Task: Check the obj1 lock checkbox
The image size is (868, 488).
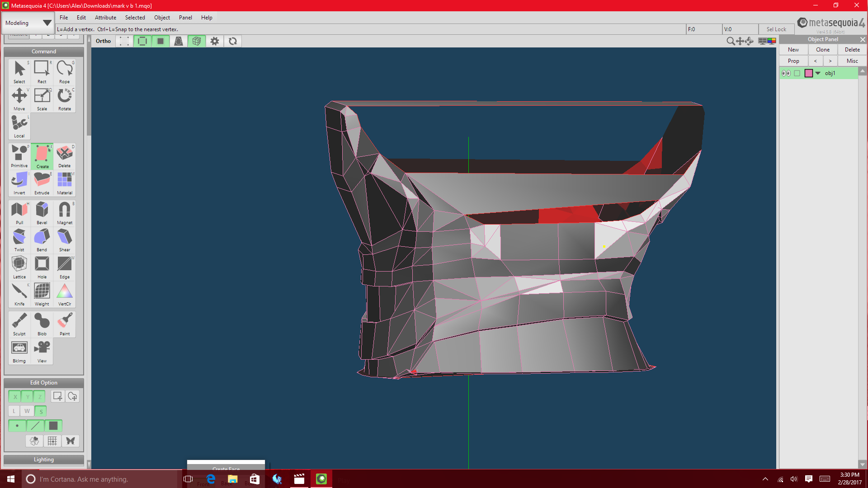Action: point(797,73)
